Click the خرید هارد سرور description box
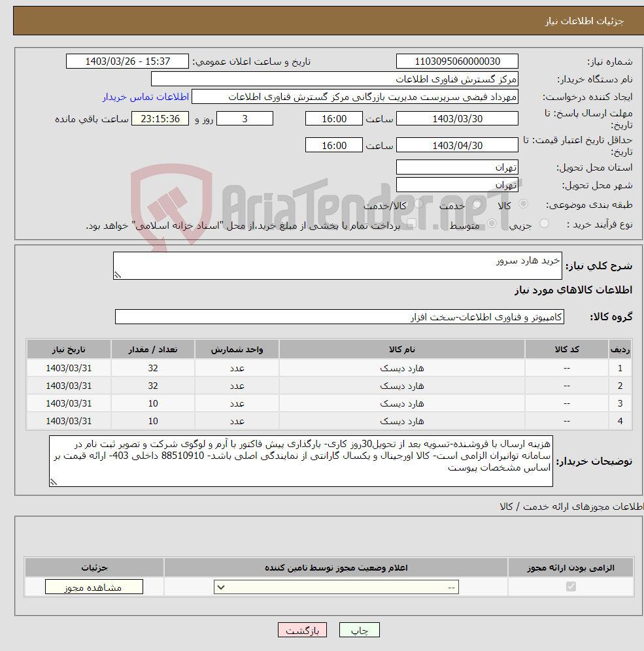644x651 pixels. (x=337, y=265)
